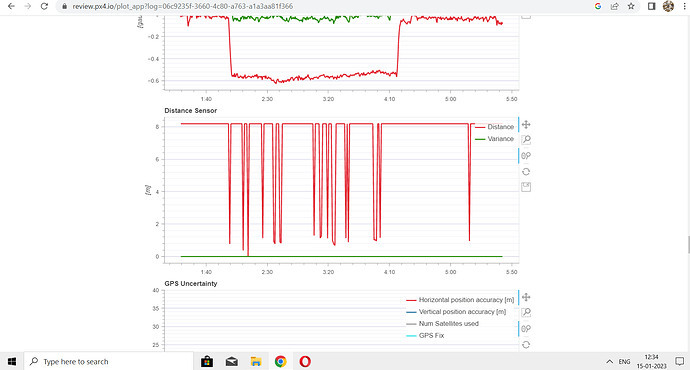This screenshot has width=690, height=370.
Task: Open ENG language input switcher
Action: (624, 362)
